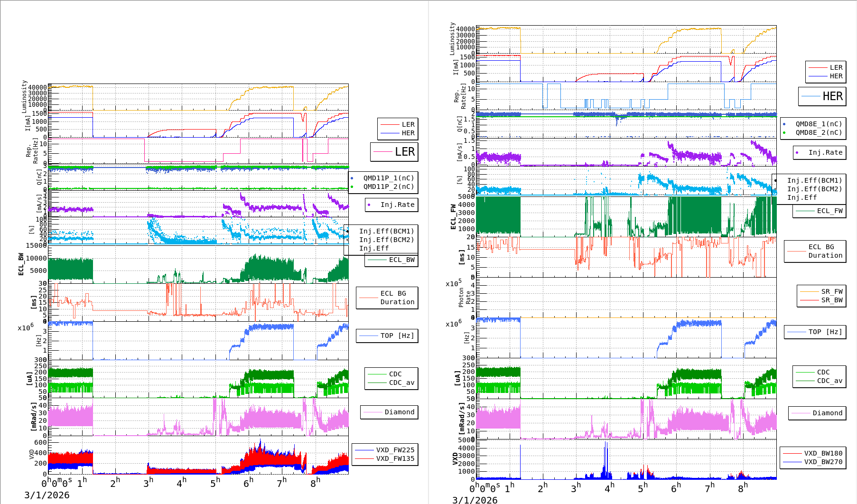This screenshot has height=504, width=857.
Task: Select the QMD8E_2(nC) legend entry
Action: click(818, 132)
